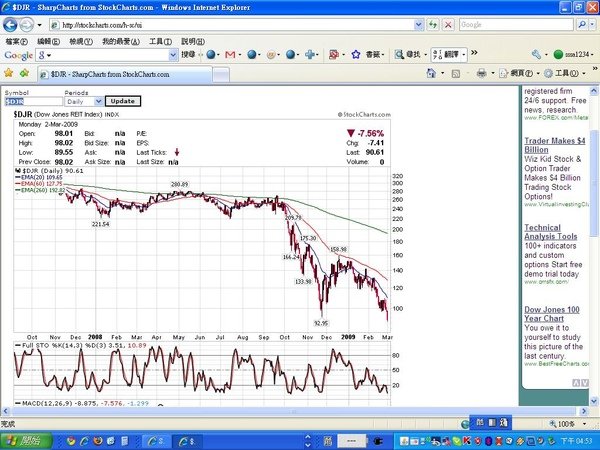Image resolution: width=600 pixels, height=450 pixels.
Task: Click the RSS feeds icon in command bar
Action: point(456,73)
